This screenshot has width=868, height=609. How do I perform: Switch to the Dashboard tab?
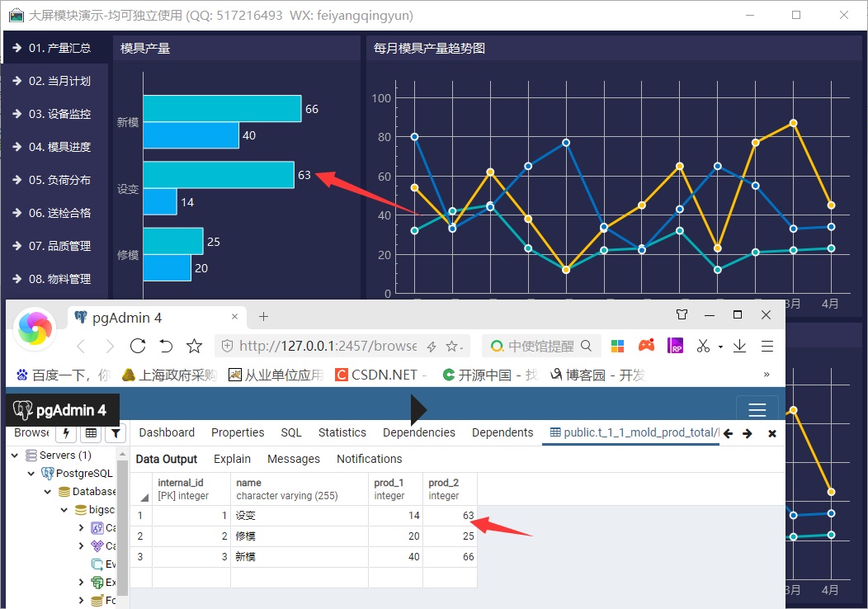[167, 432]
